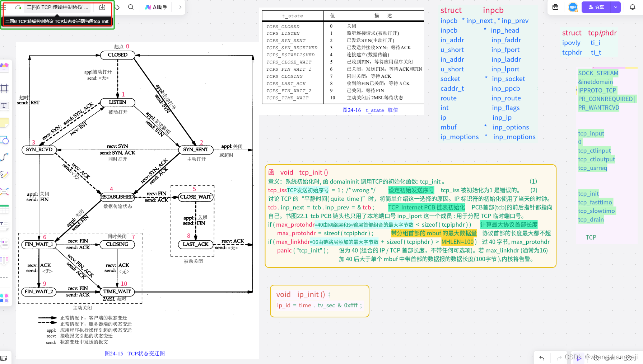Image resolution: width=643 pixels, height=364 pixels.
Task: Click the LAST_ACK state node
Action: tap(196, 244)
